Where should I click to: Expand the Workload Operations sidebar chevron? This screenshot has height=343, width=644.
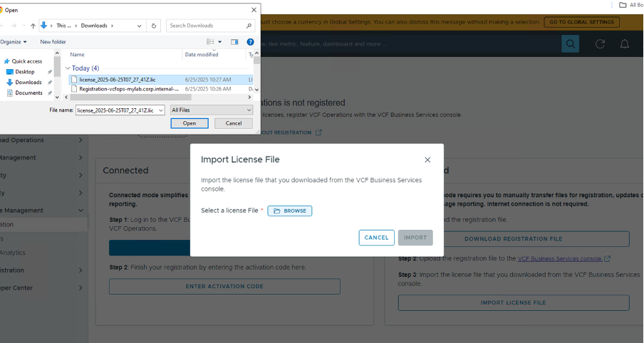80,140
